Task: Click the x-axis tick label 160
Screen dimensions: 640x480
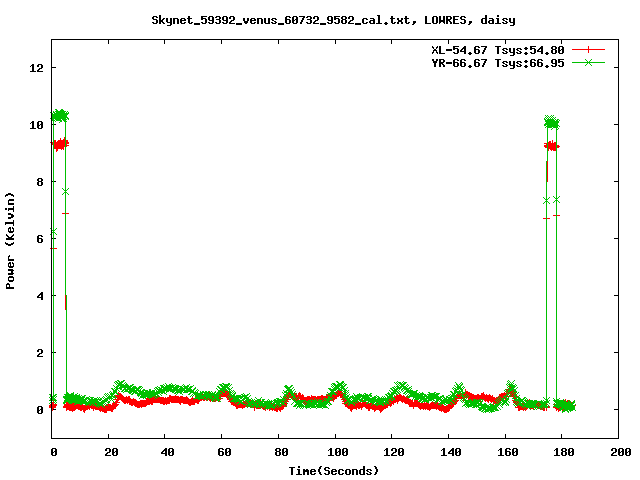Action: (x=508, y=452)
